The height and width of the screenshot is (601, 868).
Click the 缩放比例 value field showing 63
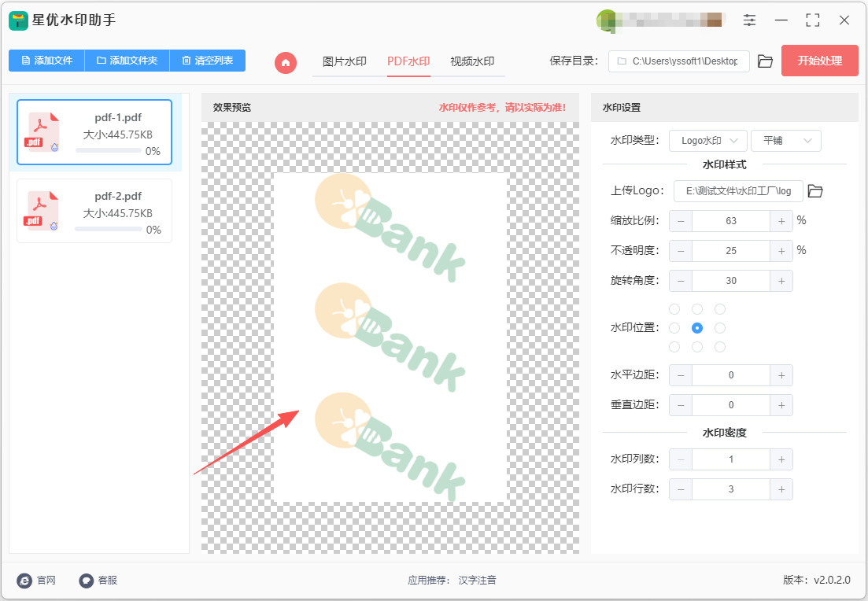click(731, 221)
